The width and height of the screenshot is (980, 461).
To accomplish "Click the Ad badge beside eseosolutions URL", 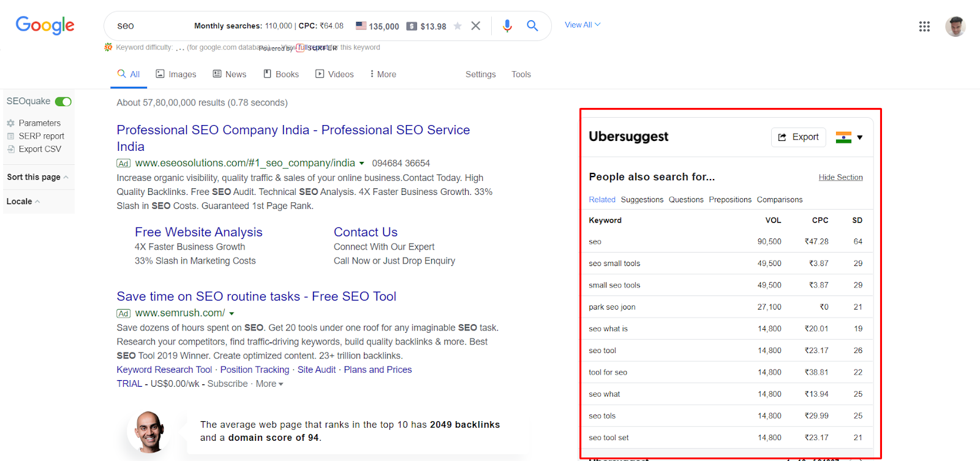I will click(x=124, y=164).
